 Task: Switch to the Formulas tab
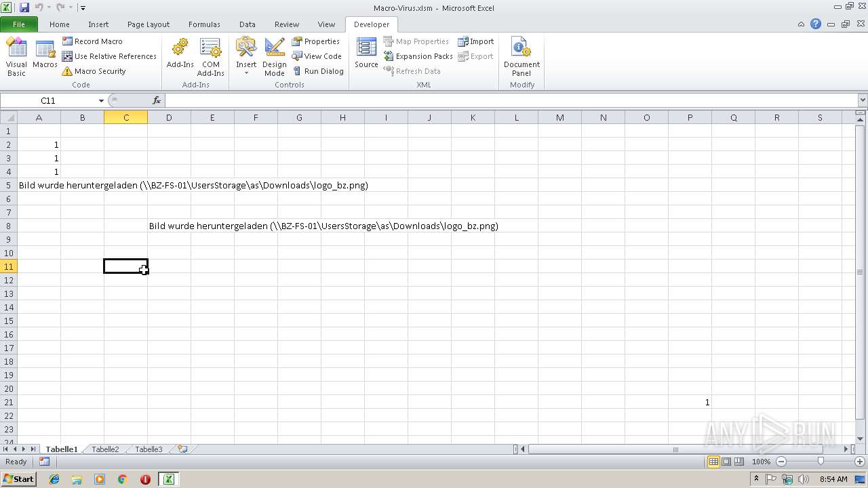204,24
